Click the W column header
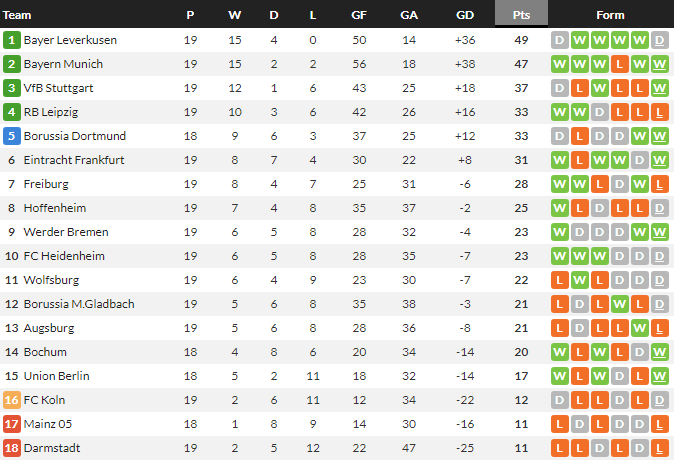This screenshot has height=461, width=674. pos(234,15)
